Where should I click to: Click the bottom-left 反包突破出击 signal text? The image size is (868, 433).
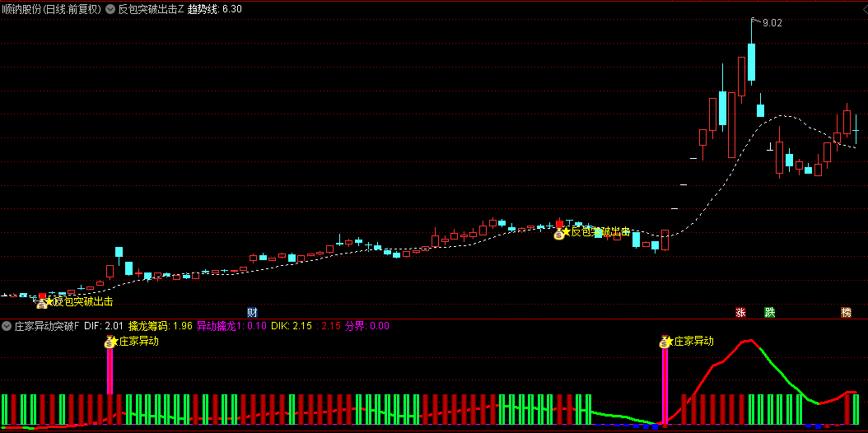click(x=83, y=302)
